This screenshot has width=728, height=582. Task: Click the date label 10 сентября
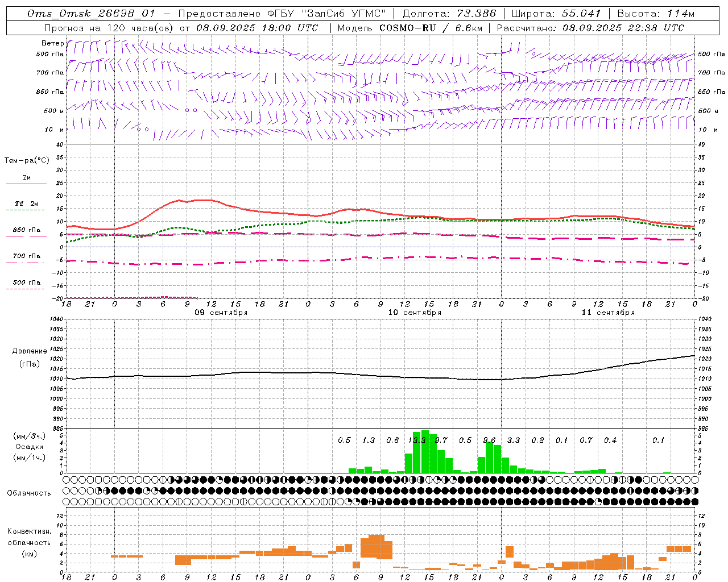click(415, 313)
